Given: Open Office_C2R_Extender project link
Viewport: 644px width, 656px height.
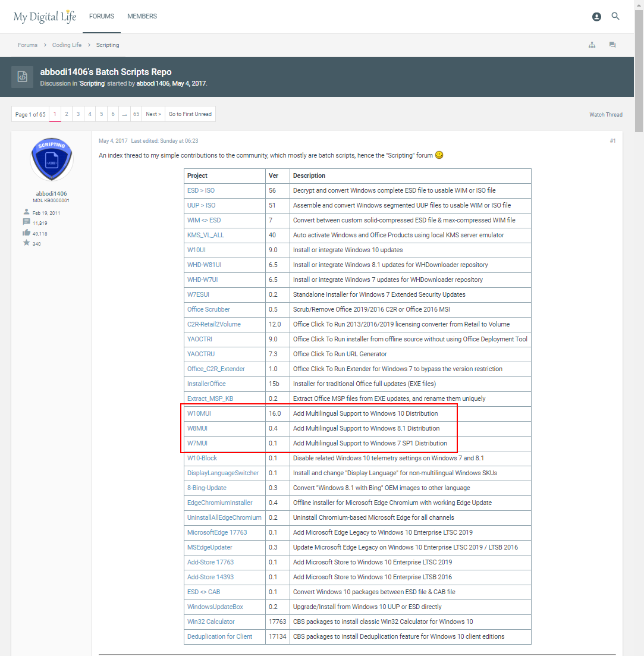Looking at the screenshot, I should 216,369.
